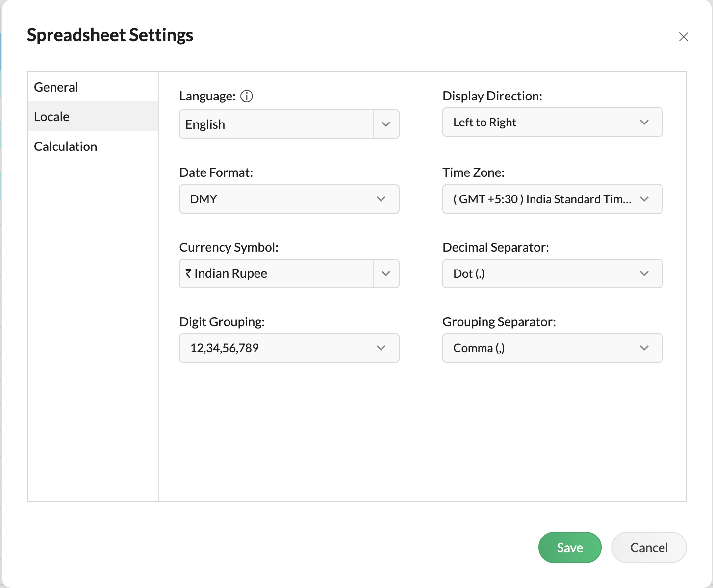713x588 pixels.
Task: Go to the Calculation tab
Action: pyautogui.click(x=66, y=147)
